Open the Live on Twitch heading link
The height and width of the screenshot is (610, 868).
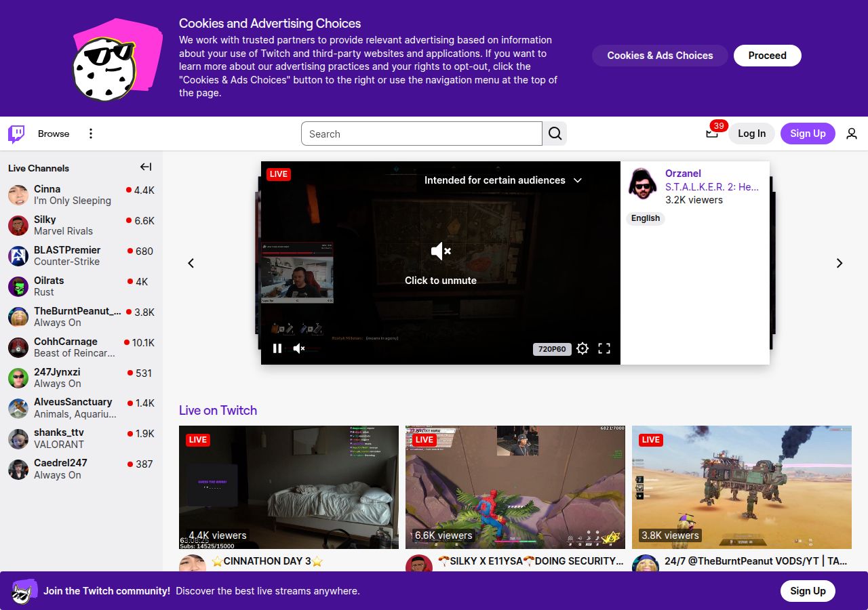click(218, 410)
